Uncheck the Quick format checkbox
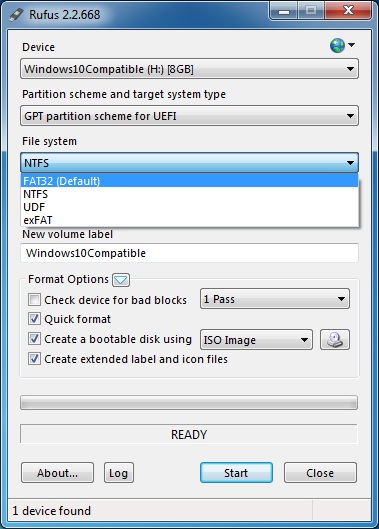This screenshot has height=529, width=379. (34, 319)
